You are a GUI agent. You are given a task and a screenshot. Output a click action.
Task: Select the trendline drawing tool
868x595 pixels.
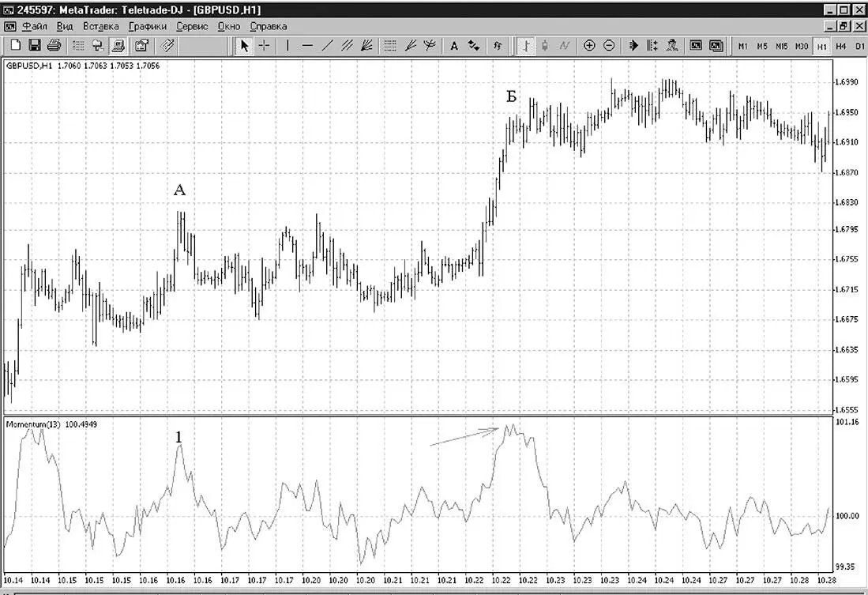[x=327, y=45]
